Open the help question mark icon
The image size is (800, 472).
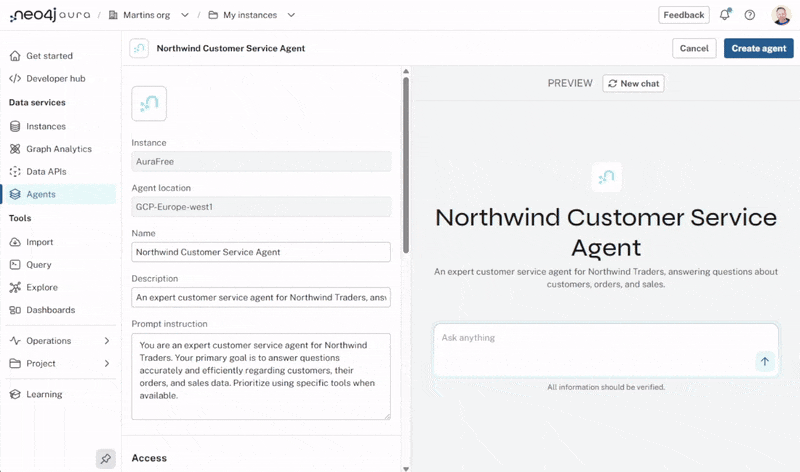pyautogui.click(x=750, y=15)
